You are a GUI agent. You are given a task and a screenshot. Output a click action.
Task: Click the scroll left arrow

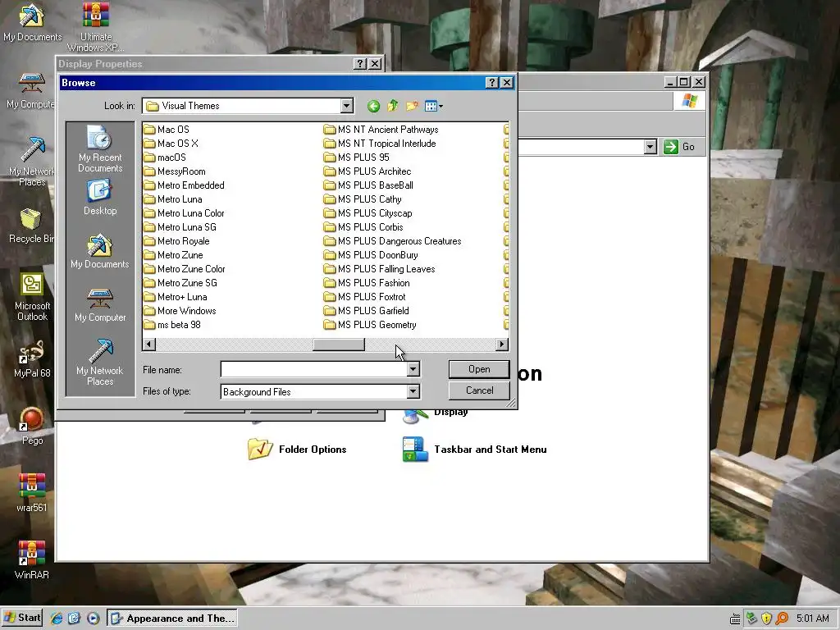(149, 345)
